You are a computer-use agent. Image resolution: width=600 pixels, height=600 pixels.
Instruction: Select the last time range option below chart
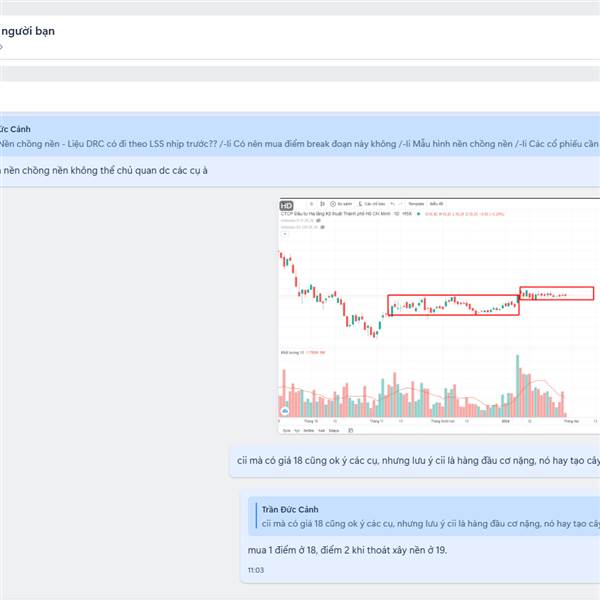tap(334, 430)
